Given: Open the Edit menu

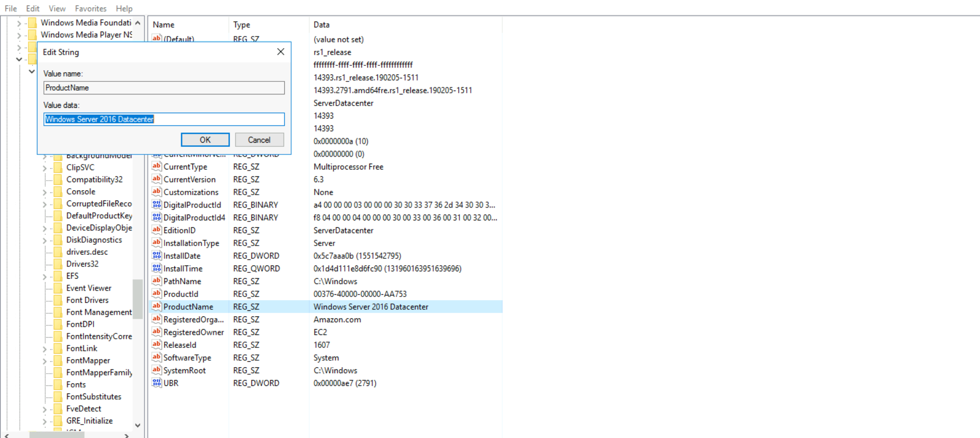Looking at the screenshot, I should point(33,9).
